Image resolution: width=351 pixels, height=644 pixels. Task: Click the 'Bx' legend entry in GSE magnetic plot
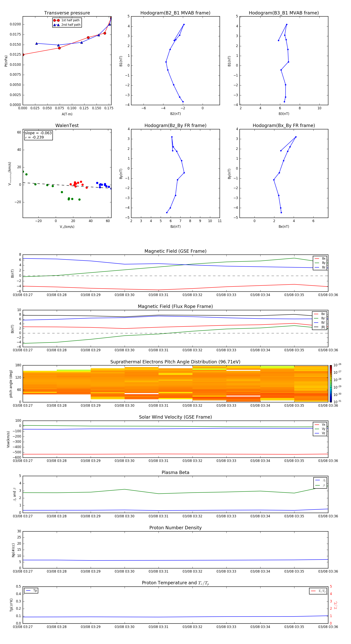pyautogui.click(x=320, y=259)
